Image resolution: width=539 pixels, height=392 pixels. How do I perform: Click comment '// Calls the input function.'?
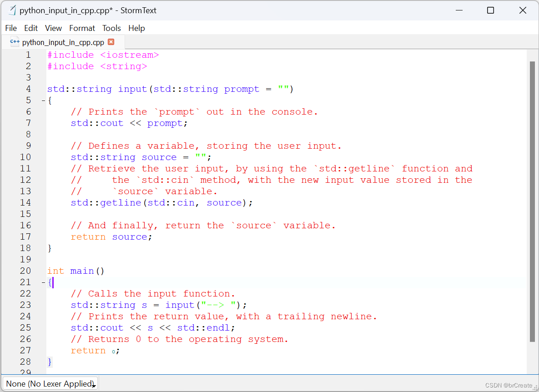(153, 294)
